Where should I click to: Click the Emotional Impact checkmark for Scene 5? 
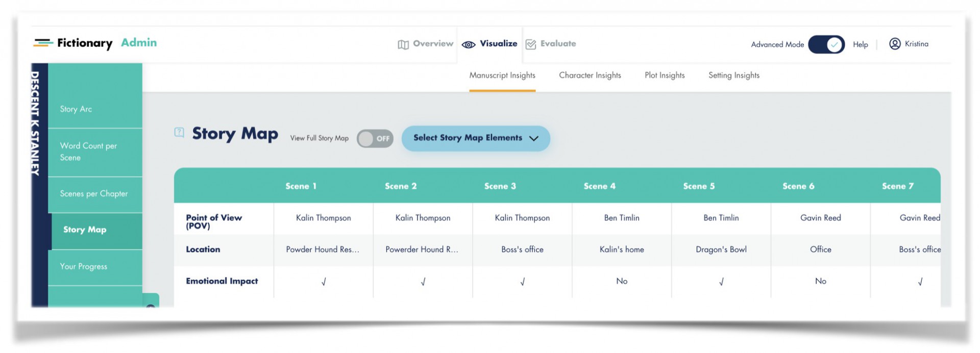721,282
